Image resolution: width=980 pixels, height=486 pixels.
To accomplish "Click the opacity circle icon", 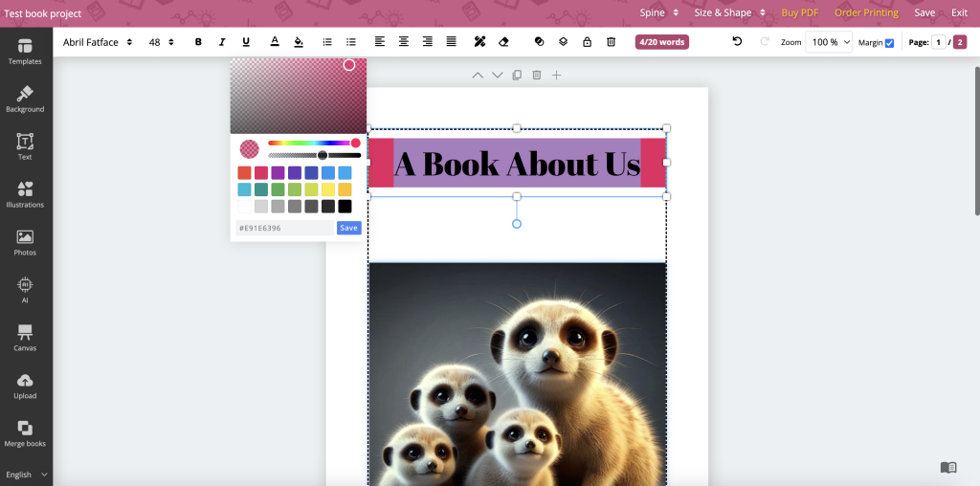I will [x=540, y=42].
